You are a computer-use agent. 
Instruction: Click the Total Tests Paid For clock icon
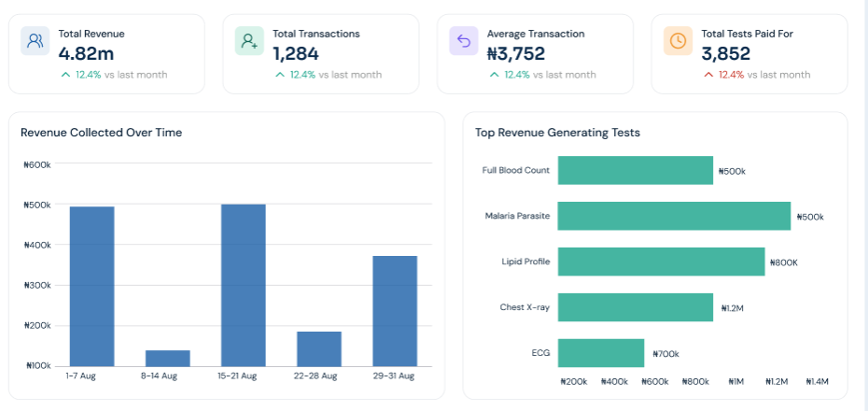click(x=678, y=41)
